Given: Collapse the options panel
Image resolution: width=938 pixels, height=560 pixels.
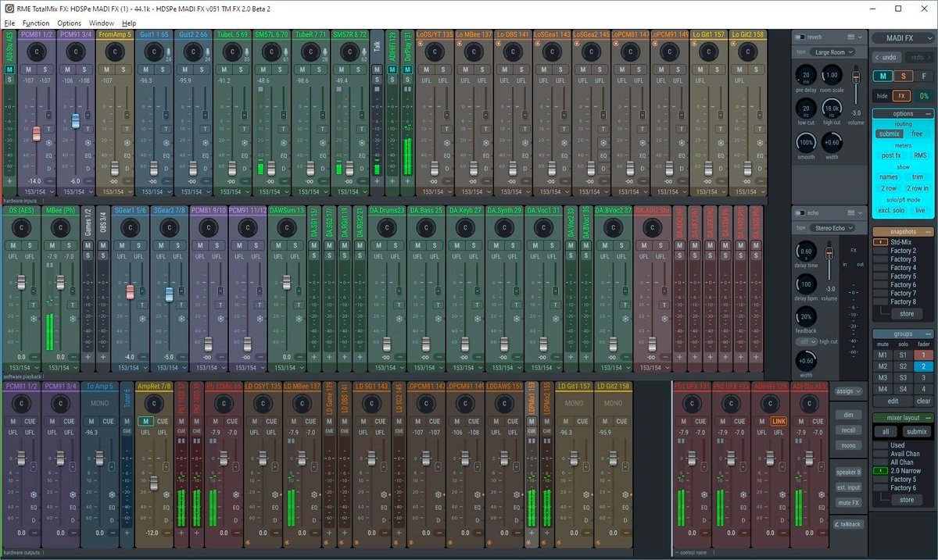Looking at the screenshot, I should click(x=929, y=113).
